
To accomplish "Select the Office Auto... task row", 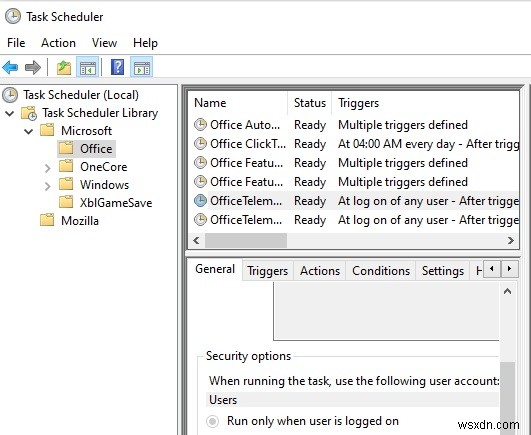I will (x=354, y=125).
